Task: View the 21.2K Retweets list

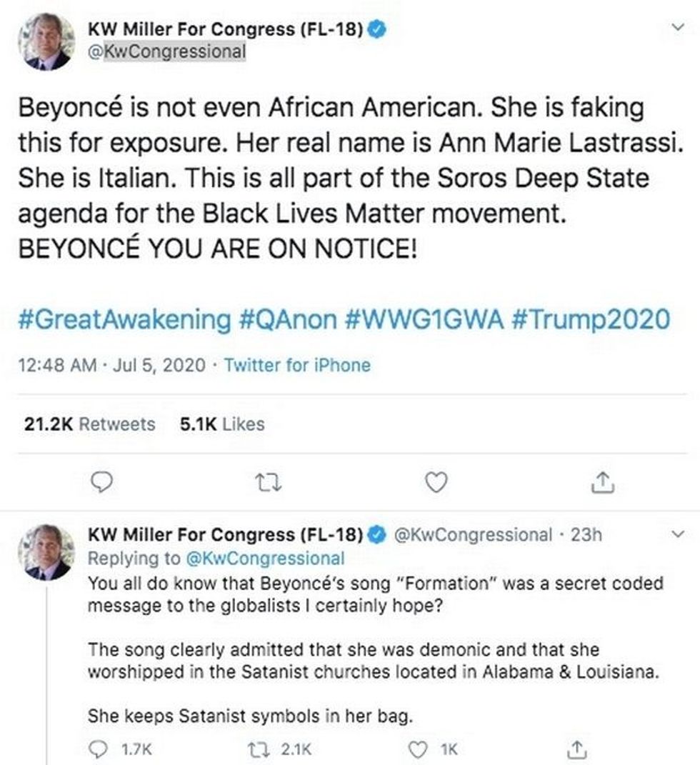Action: (x=89, y=424)
